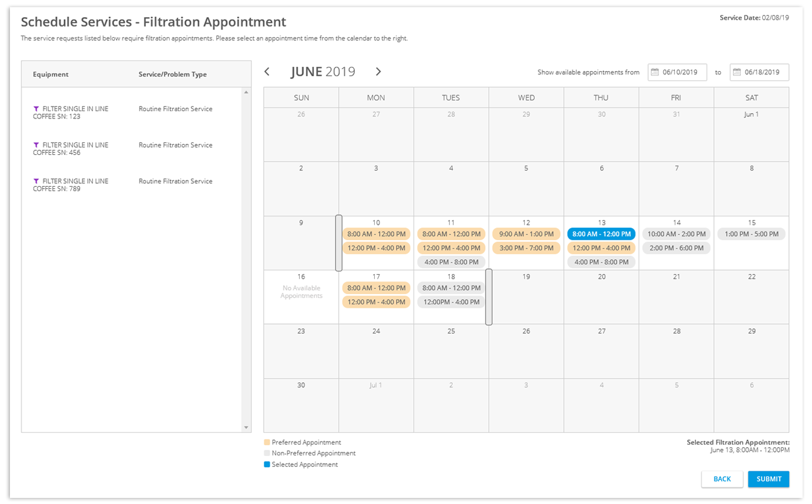This screenshot has height=504, width=812.
Task: Select the 4:00 PM - 8:00 PM slot on June 11
Action: (451, 261)
